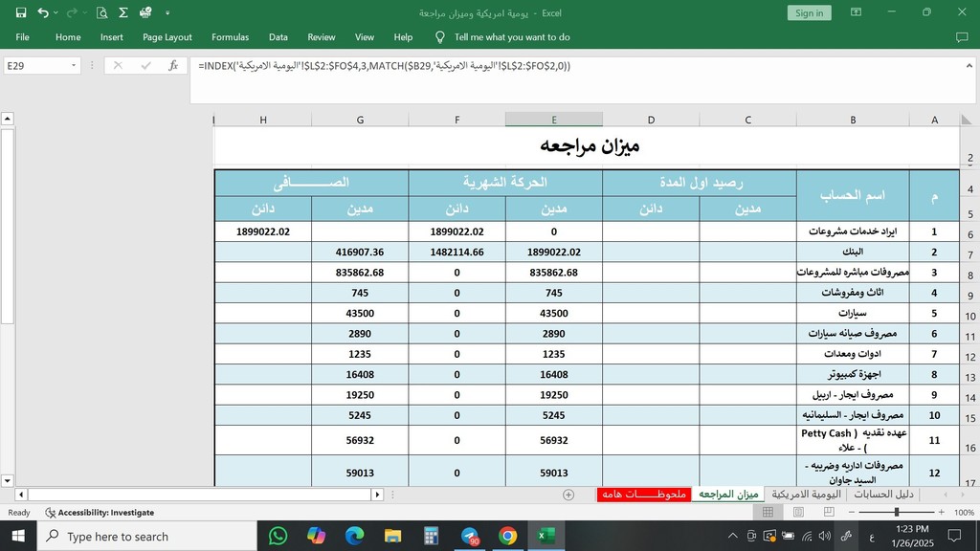Open the Comments pane icon
980x551 pixels.
(x=962, y=37)
